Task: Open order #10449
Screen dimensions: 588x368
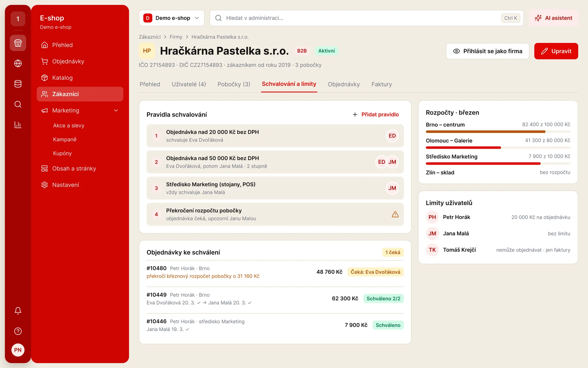Action: 275,299
